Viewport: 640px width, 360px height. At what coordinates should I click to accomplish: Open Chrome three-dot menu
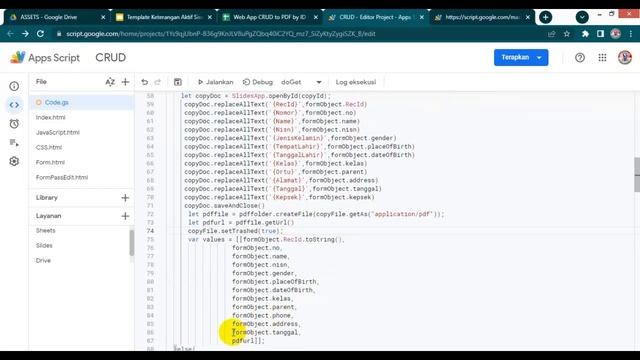click(631, 34)
